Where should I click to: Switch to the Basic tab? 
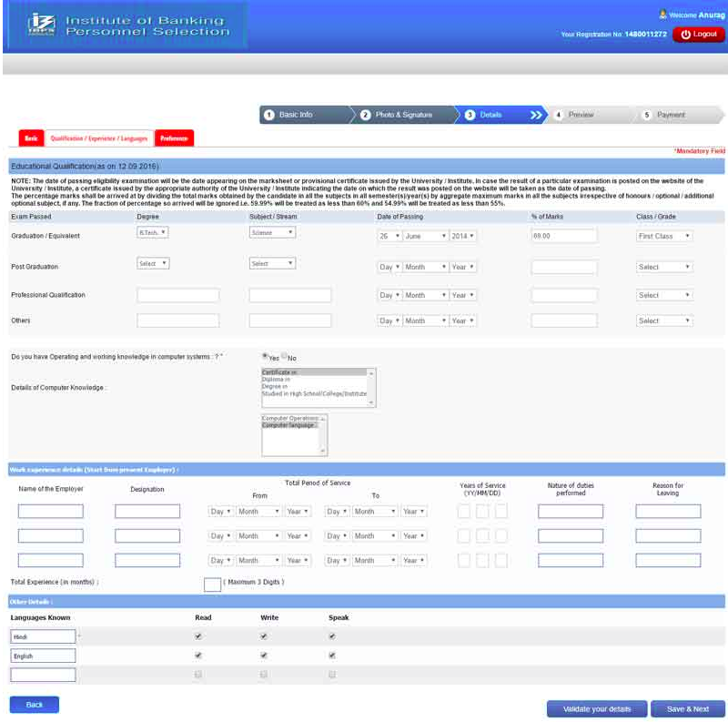tap(31, 138)
